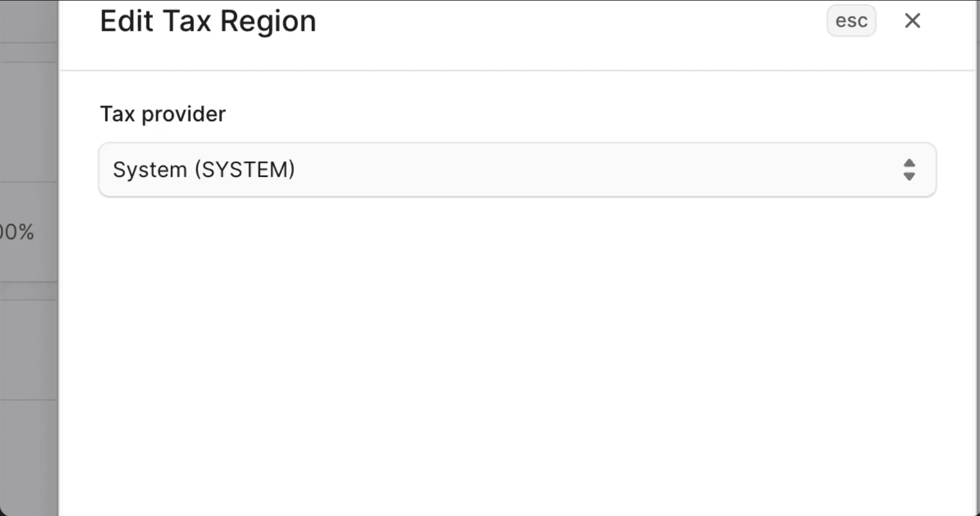Click the System (SYSTEM) text inside the selector
The image size is (980, 516).
pos(203,170)
